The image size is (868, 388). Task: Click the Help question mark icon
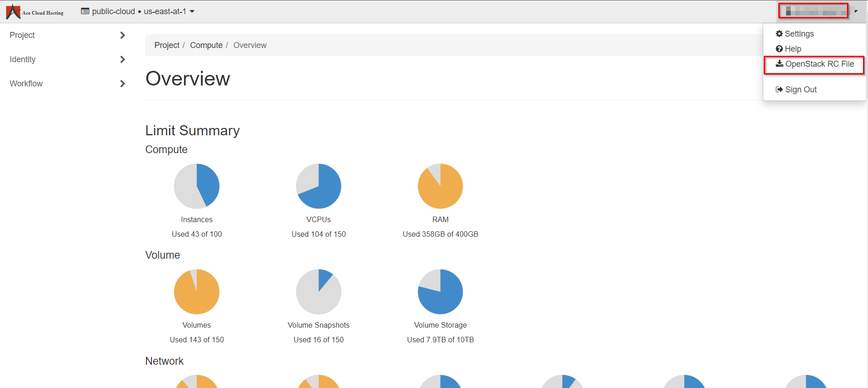779,49
